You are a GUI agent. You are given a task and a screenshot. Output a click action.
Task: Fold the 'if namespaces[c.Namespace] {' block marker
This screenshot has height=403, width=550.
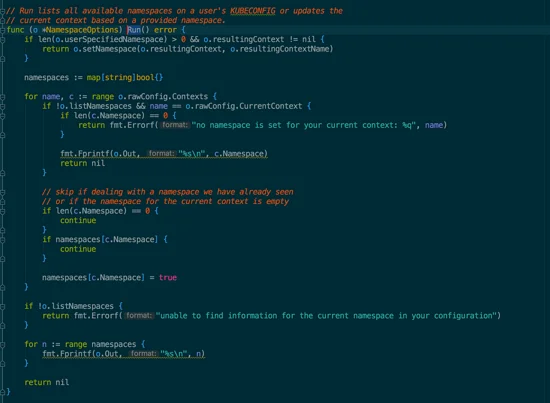[x=2, y=240]
